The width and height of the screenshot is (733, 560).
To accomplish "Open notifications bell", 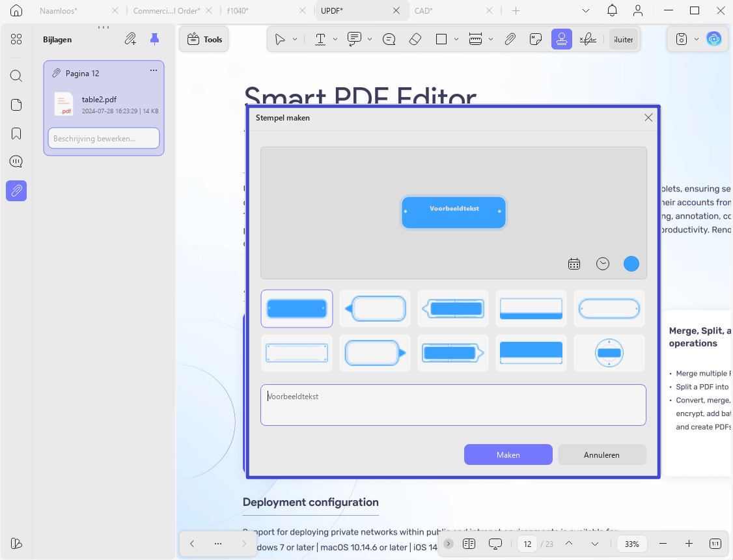I will 612,10.
